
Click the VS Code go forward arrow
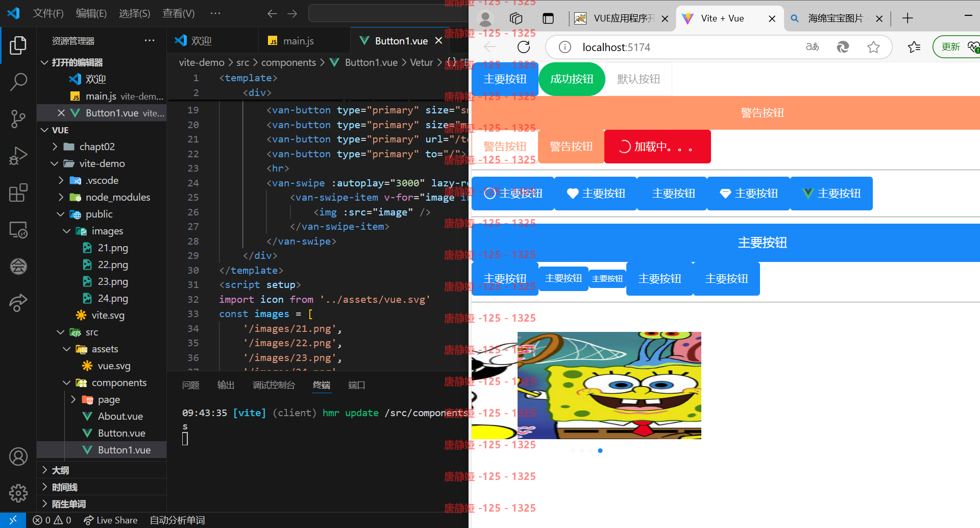point(292,13)
